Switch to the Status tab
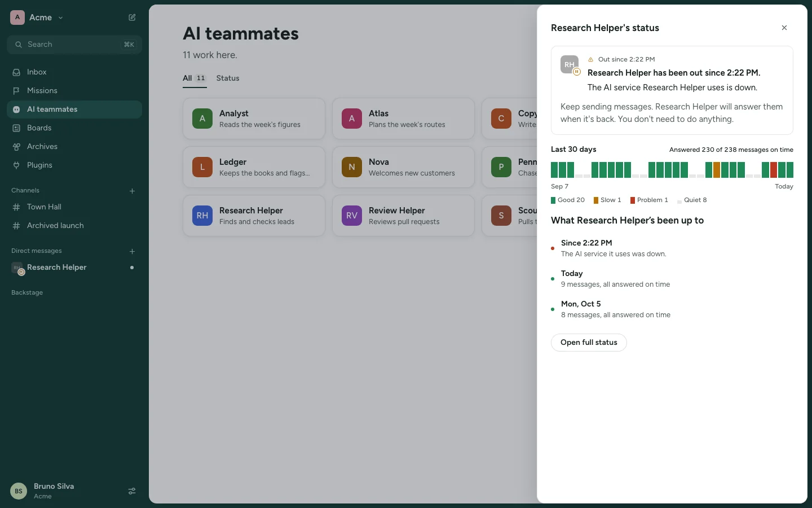The image size is (812, 508). [228, 78]
